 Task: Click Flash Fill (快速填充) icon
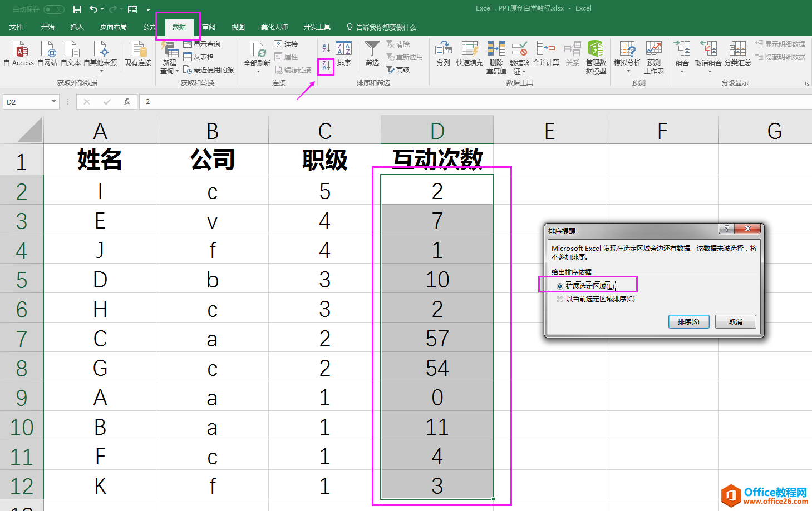470,54
